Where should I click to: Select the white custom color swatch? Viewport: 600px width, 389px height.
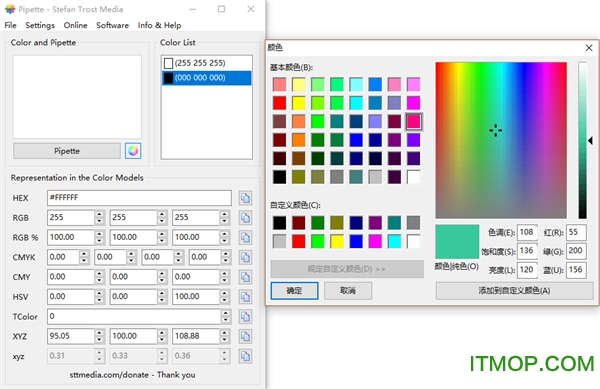414,241
